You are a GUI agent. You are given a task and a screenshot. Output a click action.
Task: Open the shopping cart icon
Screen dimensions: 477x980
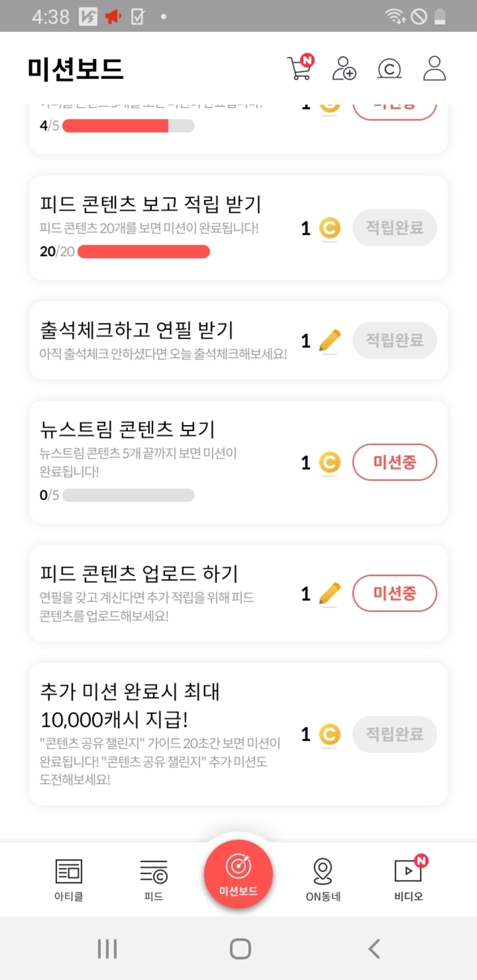click(299, 68)
